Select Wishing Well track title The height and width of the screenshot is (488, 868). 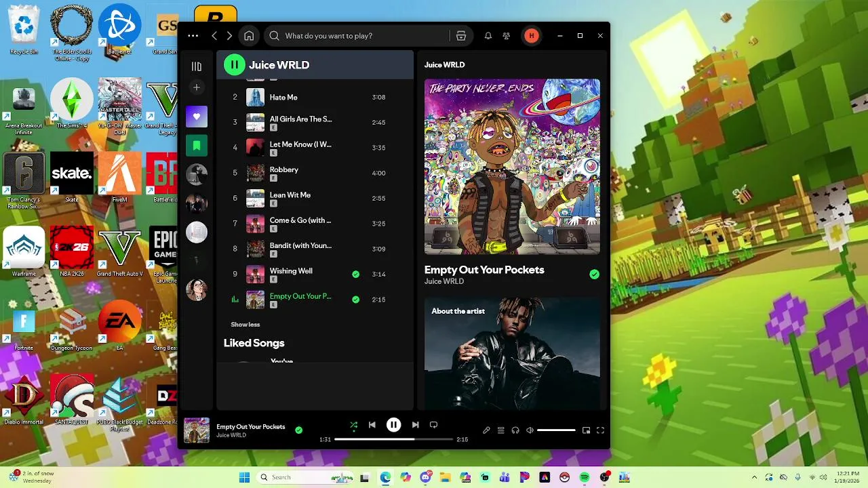(291, 271)
